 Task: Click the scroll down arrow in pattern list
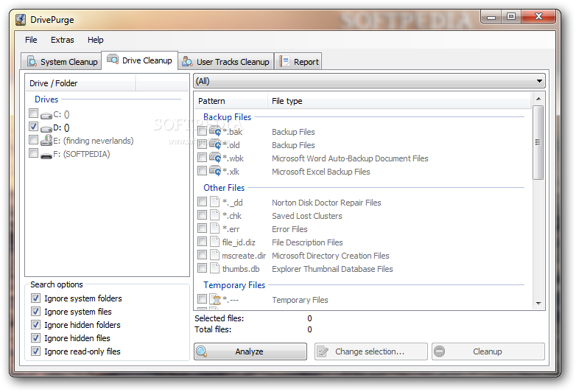pos(538,303)
